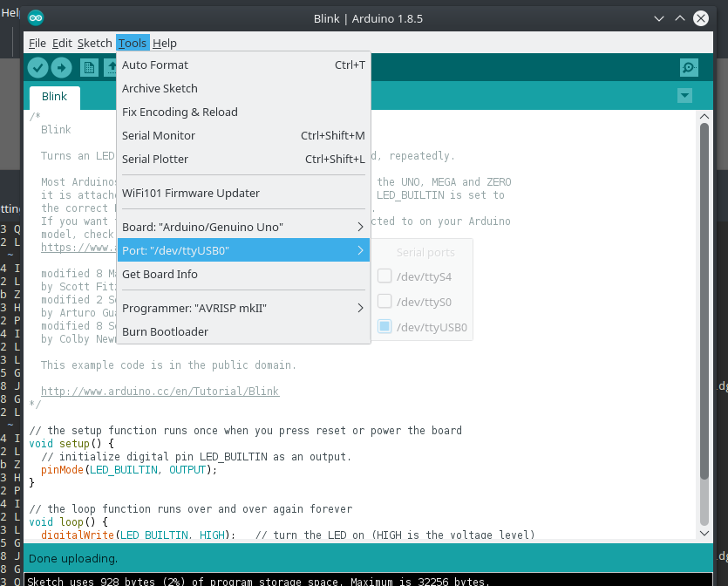Open Serial Plotter
Screen dimensions: 728x586
click(x=243, y=160)
